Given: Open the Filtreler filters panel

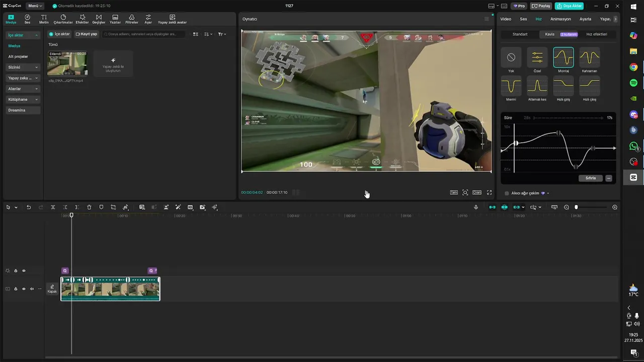Looking at the screenshot, I should pos(131,19).
